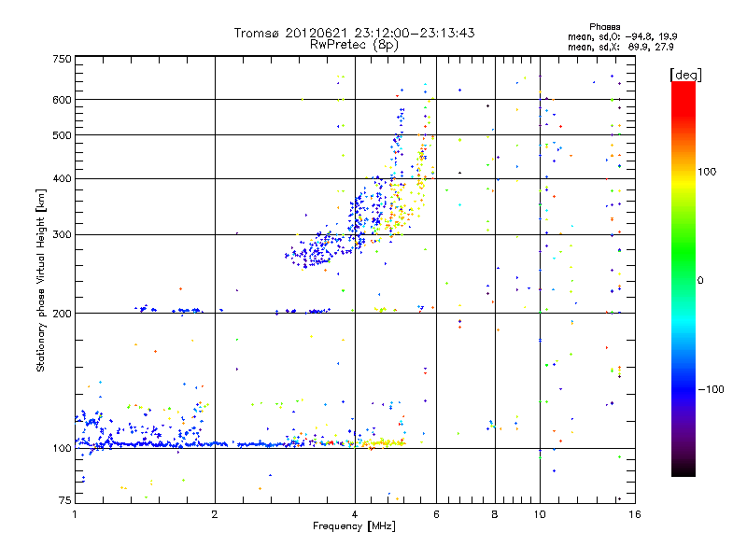
Task: Click the x-axis tick label '16'
Action: pos(635,514)
